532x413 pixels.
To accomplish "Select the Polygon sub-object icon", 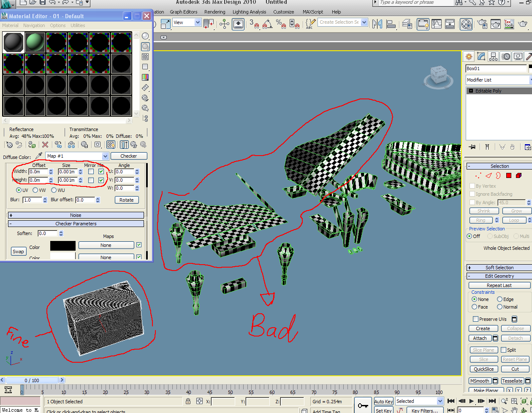I will point(509,175).
